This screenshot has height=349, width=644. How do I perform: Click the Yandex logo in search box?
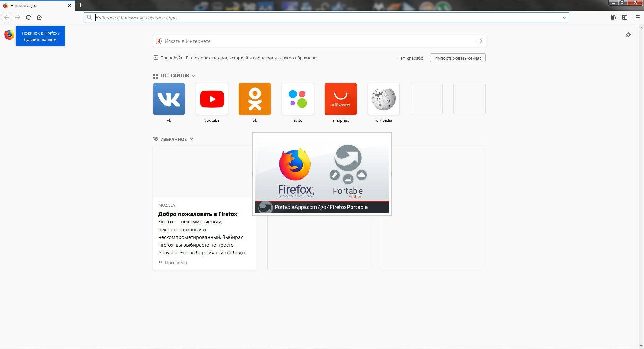click(159, 41)
